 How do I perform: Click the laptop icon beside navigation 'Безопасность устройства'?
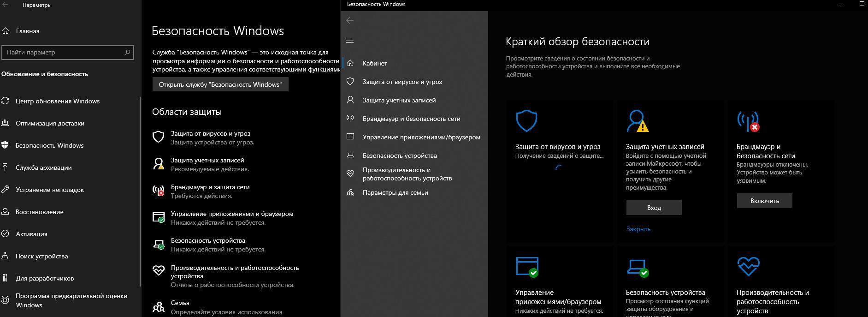click(x=350, y=156)
